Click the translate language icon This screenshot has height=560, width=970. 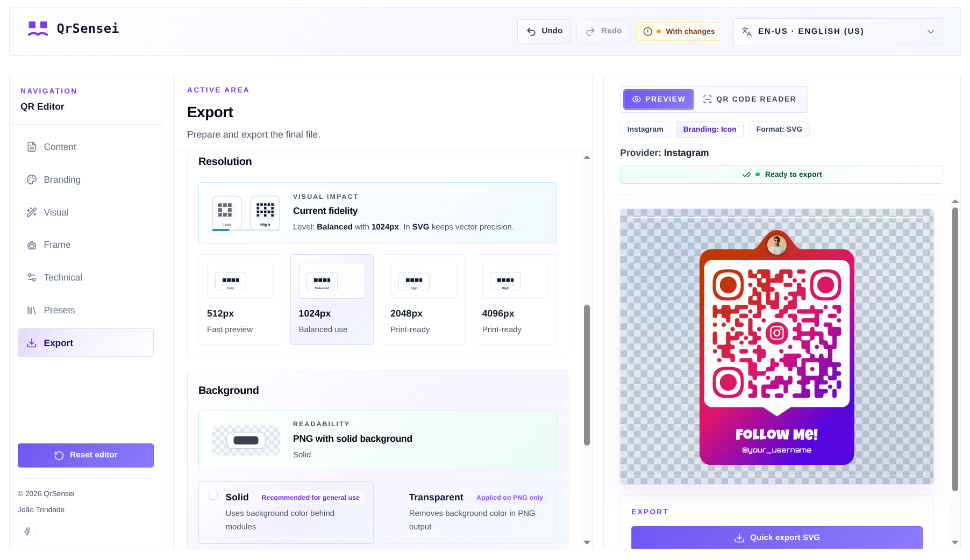coord(747,32)
